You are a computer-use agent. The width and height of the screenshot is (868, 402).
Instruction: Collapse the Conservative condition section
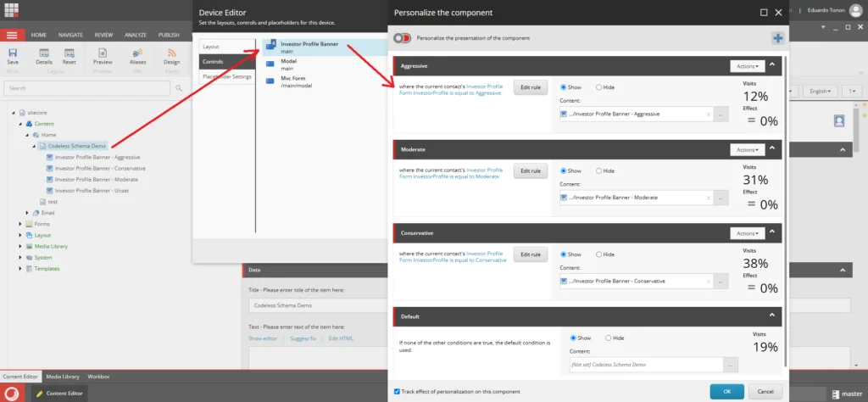(x=773, y=232)
